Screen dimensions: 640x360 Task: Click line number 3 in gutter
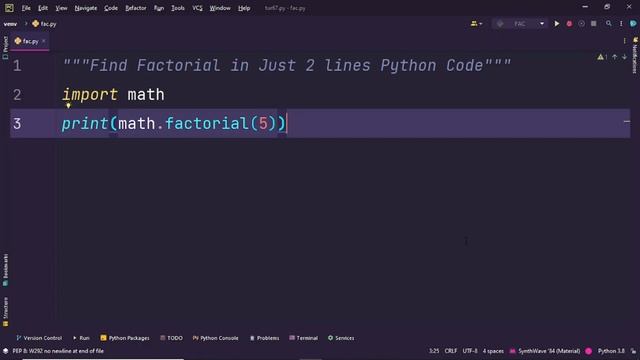(x=17, y=124)
